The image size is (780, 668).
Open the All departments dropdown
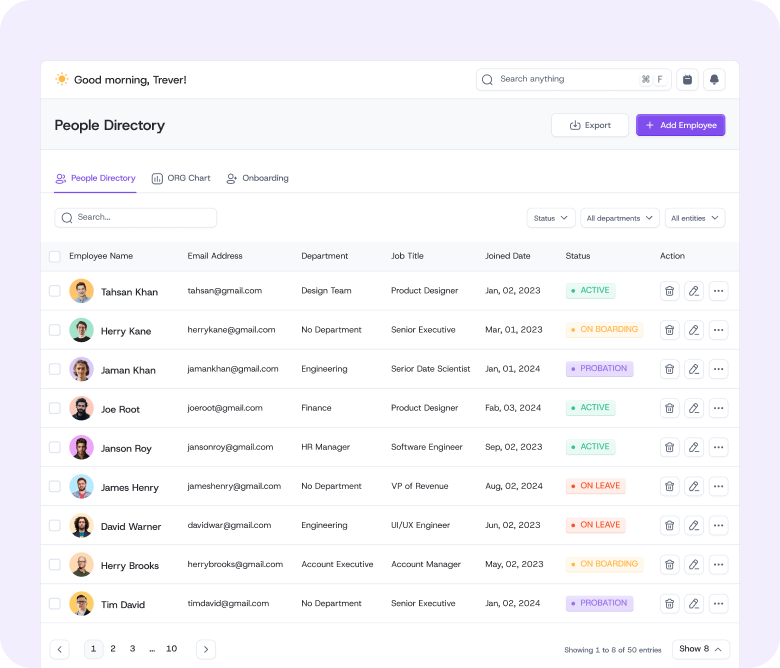click(x=619, y=218)
